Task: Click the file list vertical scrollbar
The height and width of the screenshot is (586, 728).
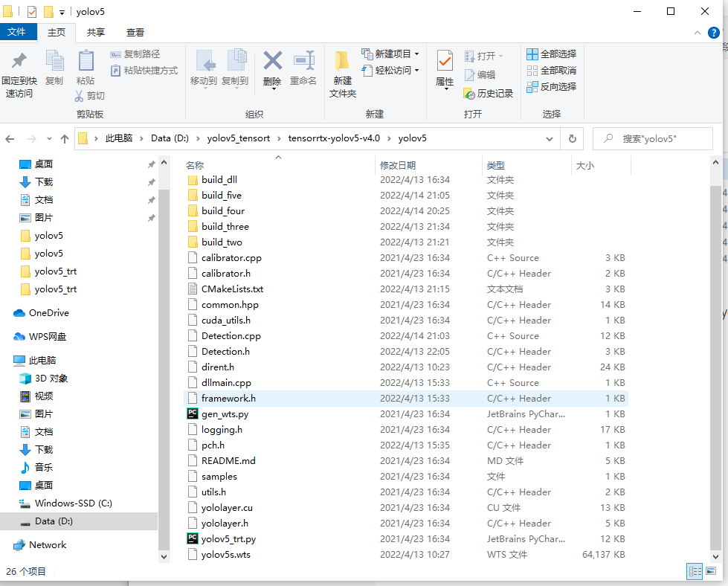Action: 715,367
